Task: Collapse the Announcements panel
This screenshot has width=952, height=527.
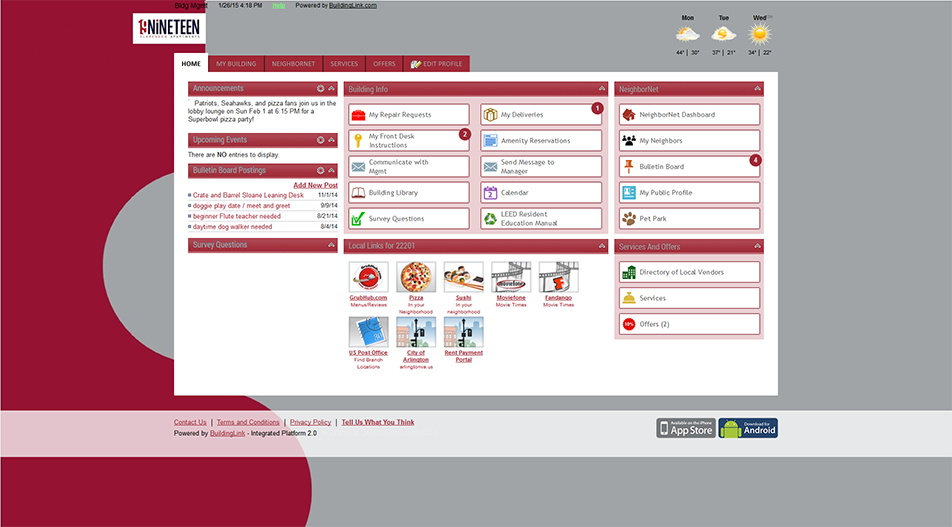Action: point(332,89)
